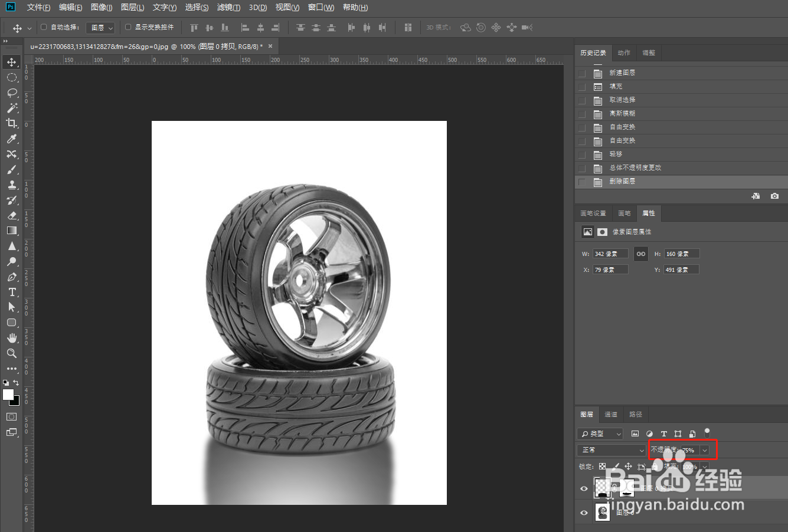This screenshot has width=788, height=532.
Task: Toggle lock transparent pixels
Action: click(x=602, y=467)
